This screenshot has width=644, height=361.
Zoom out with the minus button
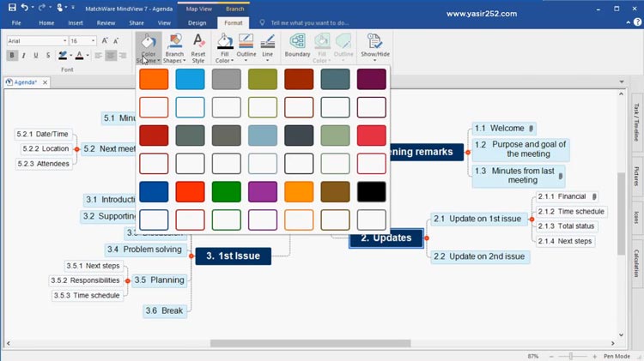pyautogui.click(x=551, y=356)
